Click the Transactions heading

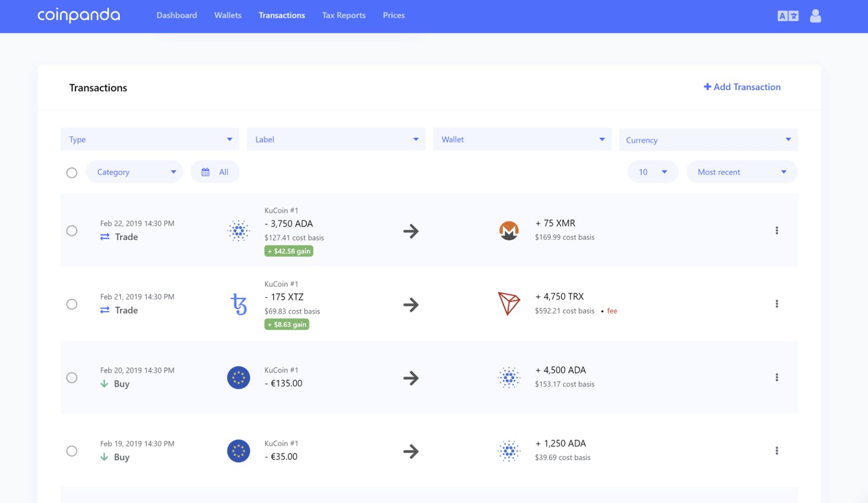(98, 88)
